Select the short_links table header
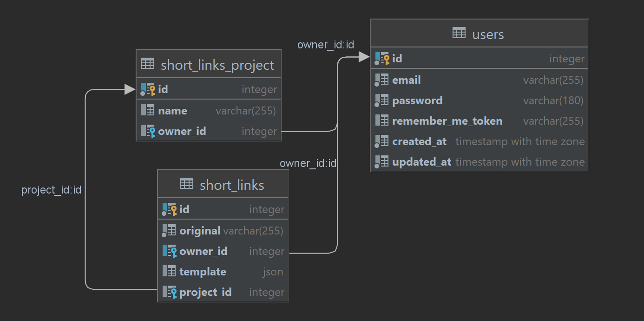The width and height of the screenshot is (644, 321). [x=223, y=184]
